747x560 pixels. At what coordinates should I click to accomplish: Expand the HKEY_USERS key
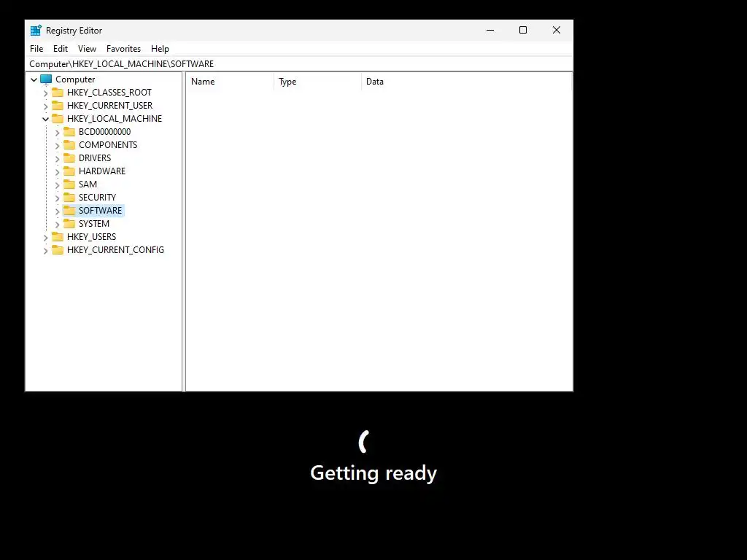pyautogui.click(x=46, y=237)
